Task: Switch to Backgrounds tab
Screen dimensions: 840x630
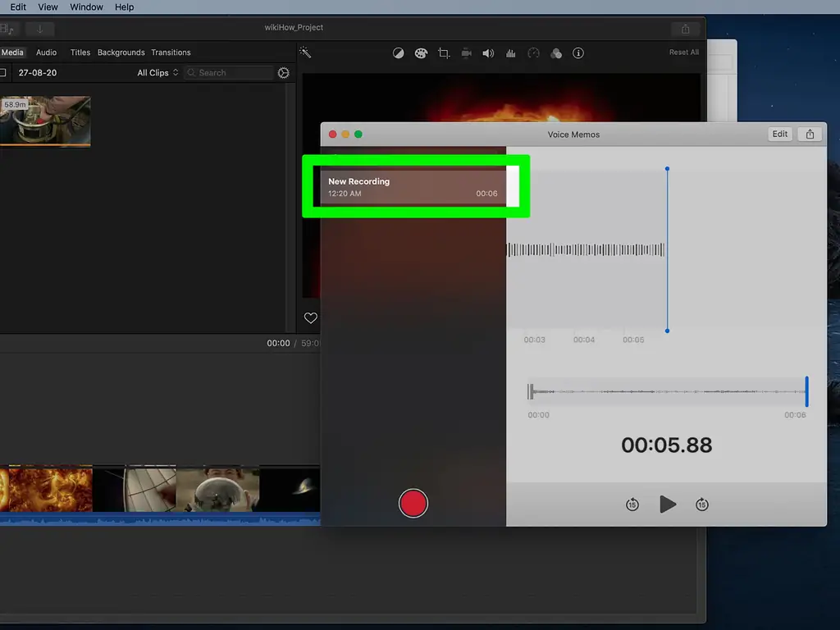Action: [121, 52]
